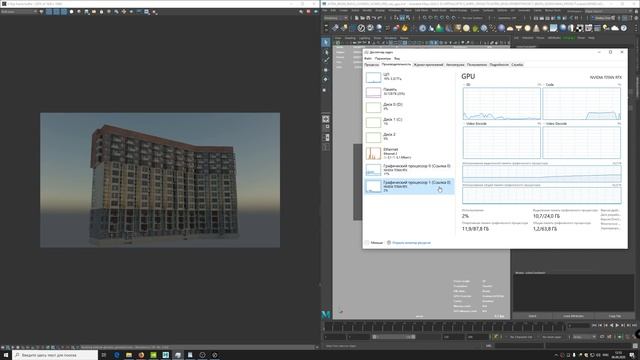Click the flame icon on Maya shelf
The image size is (640, 360).
pyautogui.click(x=404, y=28)
